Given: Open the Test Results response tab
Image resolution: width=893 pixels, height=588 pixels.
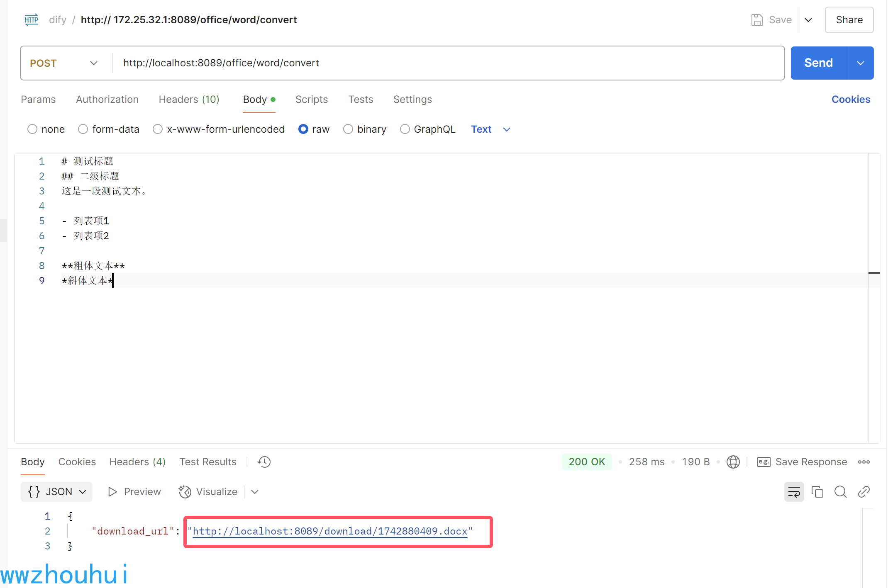Looking at the screenshot, I should point(207,462).
